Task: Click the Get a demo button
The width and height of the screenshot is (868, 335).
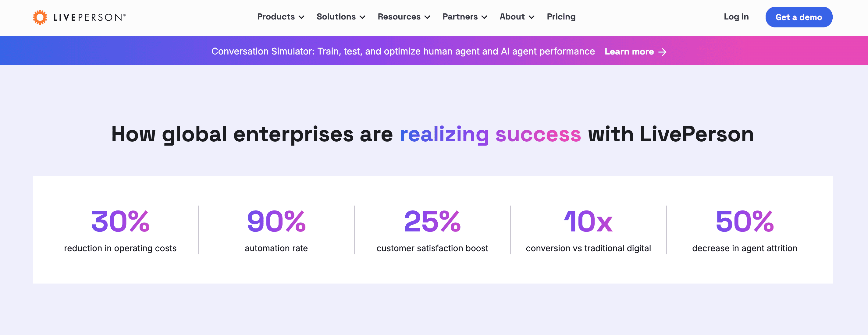Action: click(x=799, y=17)
